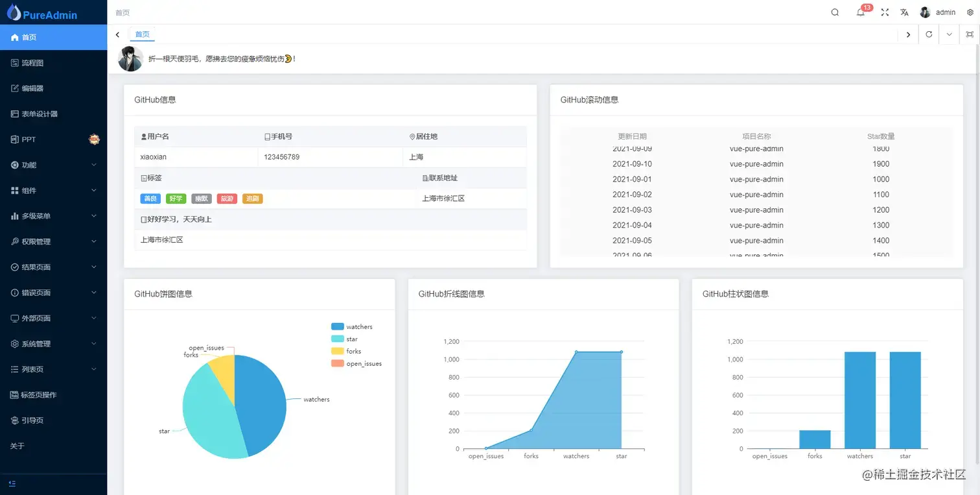Expand the 权限管理 sidebar menu

pyautogui.click(x=53, y=241)
